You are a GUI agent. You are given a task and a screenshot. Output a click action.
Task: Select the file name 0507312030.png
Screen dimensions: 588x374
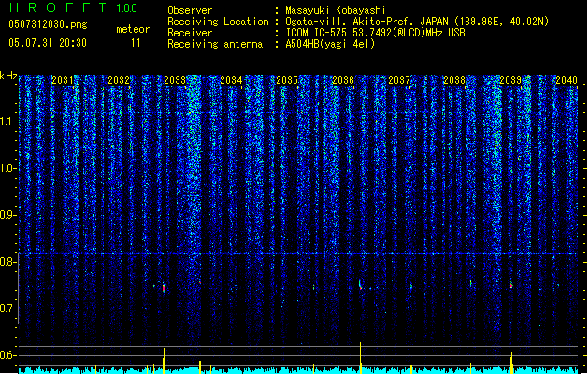tap(48, 24)
